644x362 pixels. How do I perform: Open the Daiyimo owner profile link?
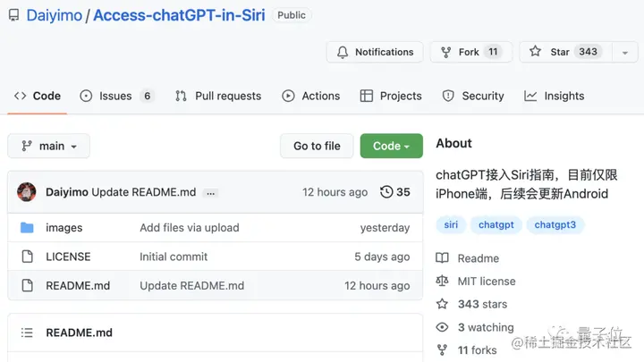(x=55, y=15)
